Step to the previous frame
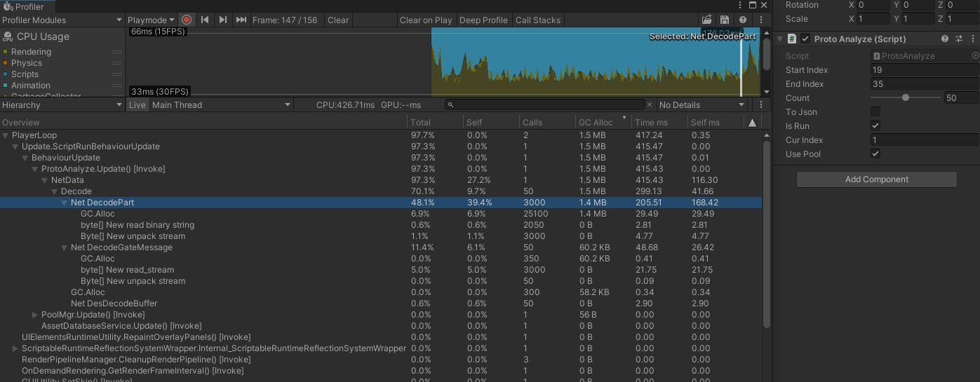This screenshot has height=382, width=980. 205,20
